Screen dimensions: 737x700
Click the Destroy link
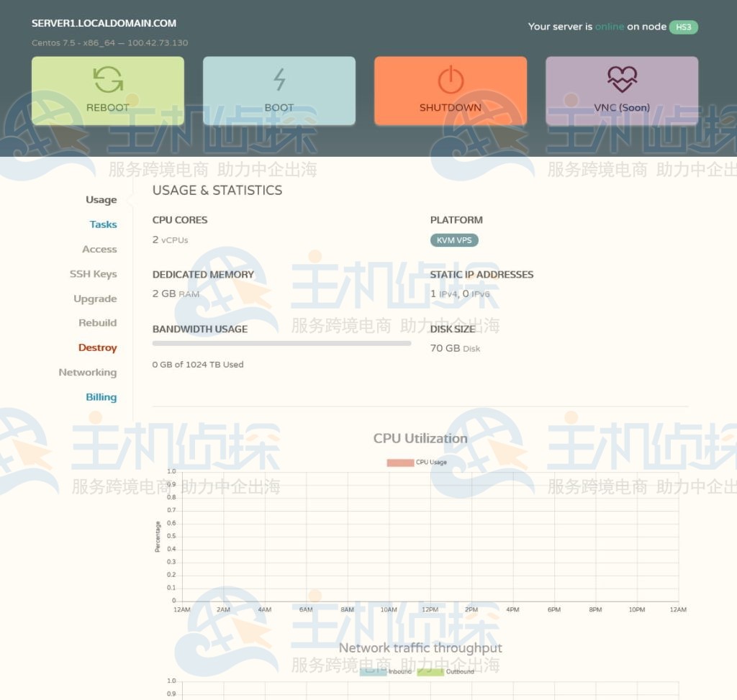(98, 347)
